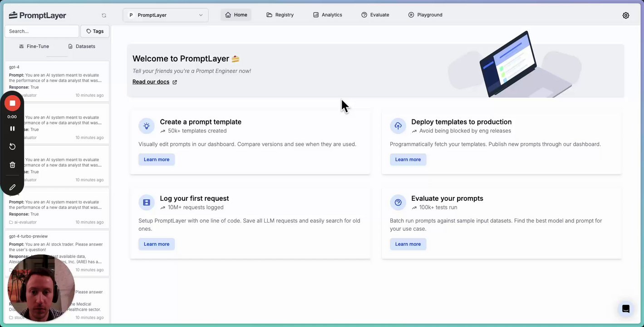Click in the request search field
Viewport: 644px width, 327px height.
point(42,31)
